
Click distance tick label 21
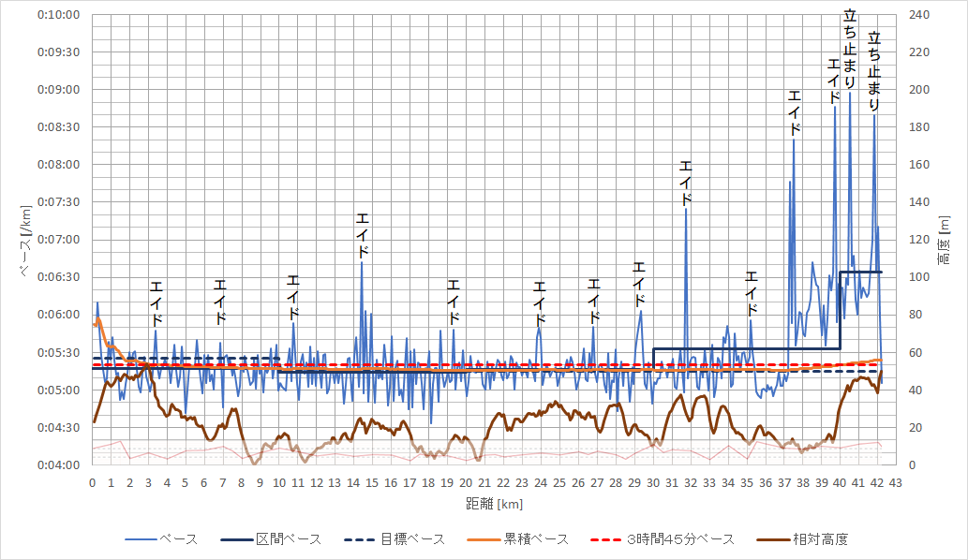tap(484, 483)
